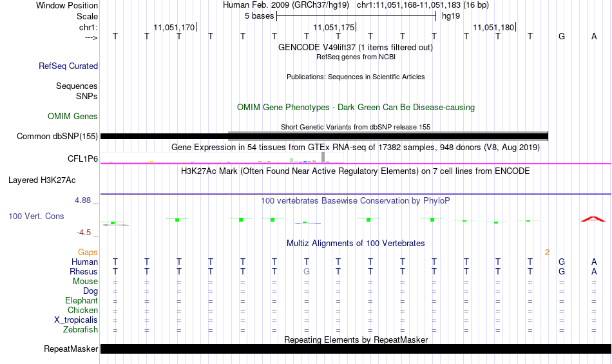Image resolution: width=612 pixels, height=364 pixels.
Task: Open Short Genetic Variants from dbSNP title
Action: 356,127
